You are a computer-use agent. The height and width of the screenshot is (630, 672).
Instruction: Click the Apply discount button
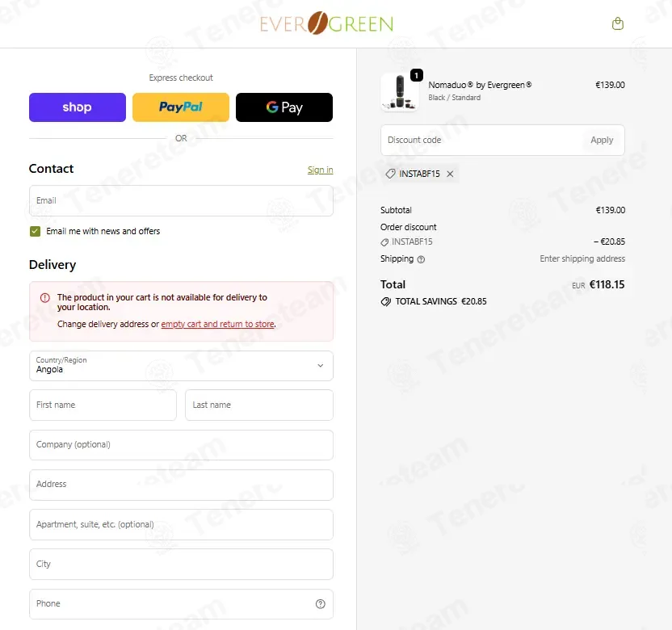click(602, 141)
